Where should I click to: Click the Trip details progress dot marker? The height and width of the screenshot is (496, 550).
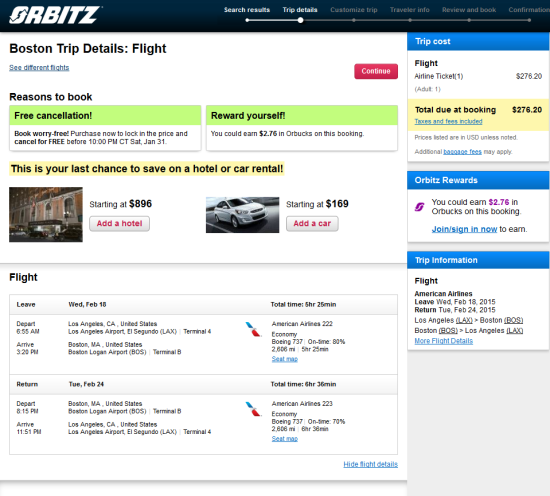pos(300,20)
